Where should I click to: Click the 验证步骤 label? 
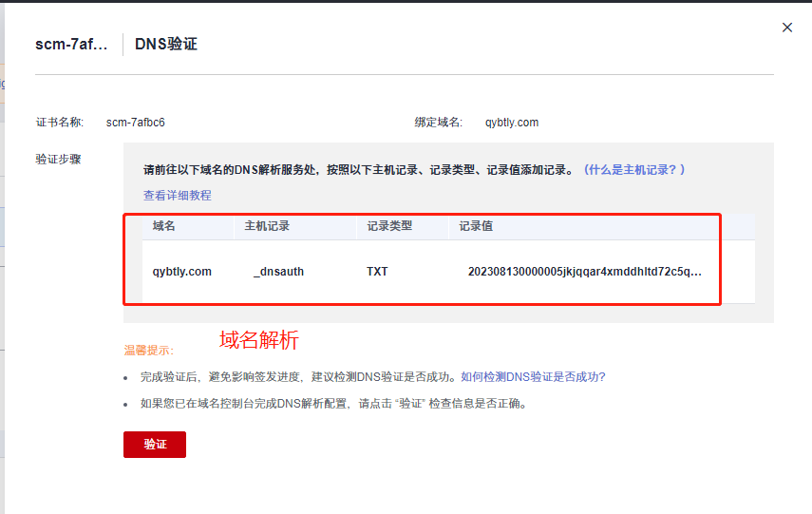[58, 159]
